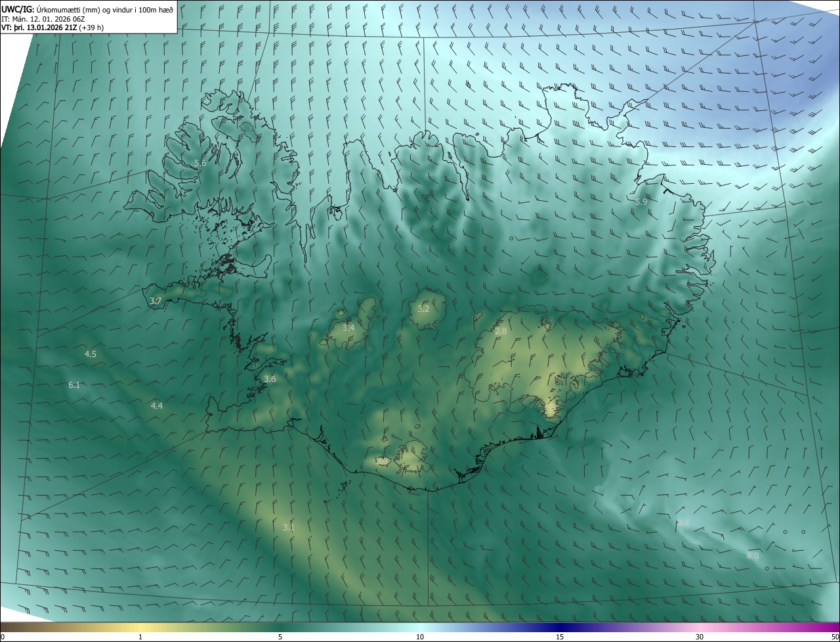The image size is (840, 642).
Task: Click the "VT: þri. 13.01.2026 21Z (+39 h)" line
Action: click(x=52, y=28)
